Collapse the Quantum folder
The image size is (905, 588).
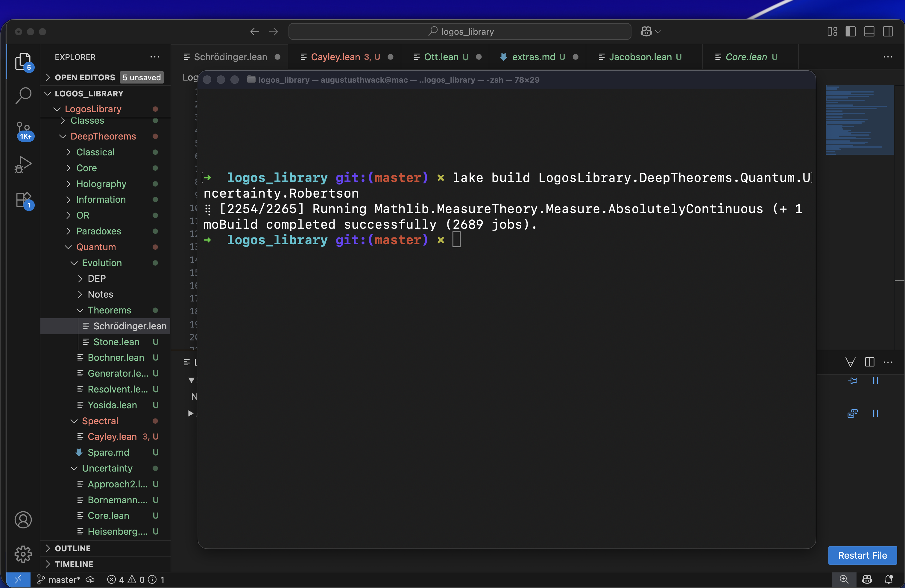(96, 247)
